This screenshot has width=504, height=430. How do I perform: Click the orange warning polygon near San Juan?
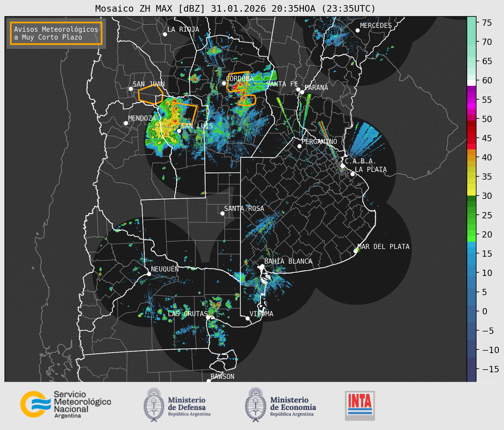(150, 95)
